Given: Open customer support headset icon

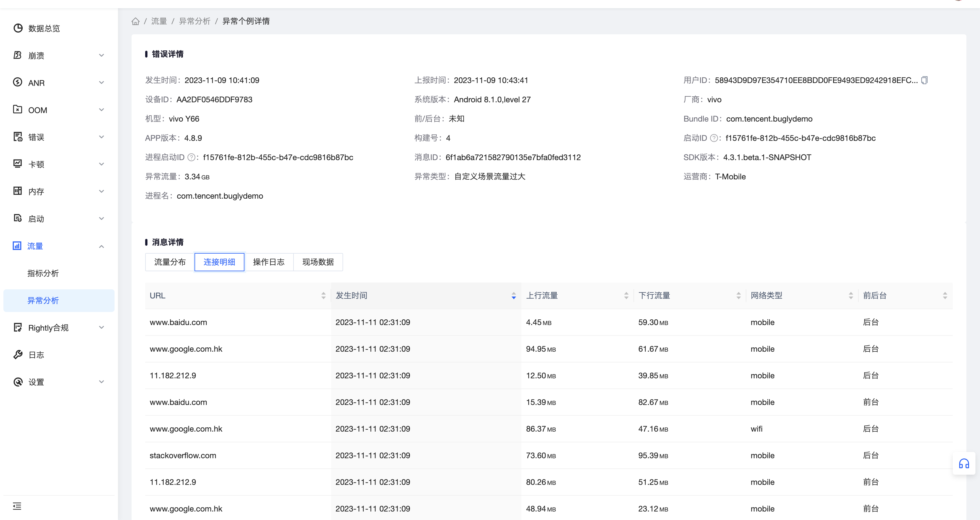Looking at the screenshot, I should click(x=964, y=463).
